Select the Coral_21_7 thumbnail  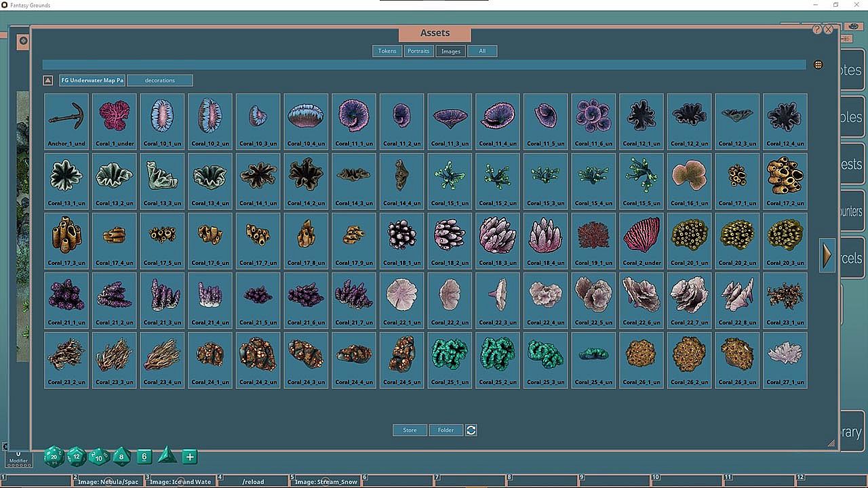(354, 300)
